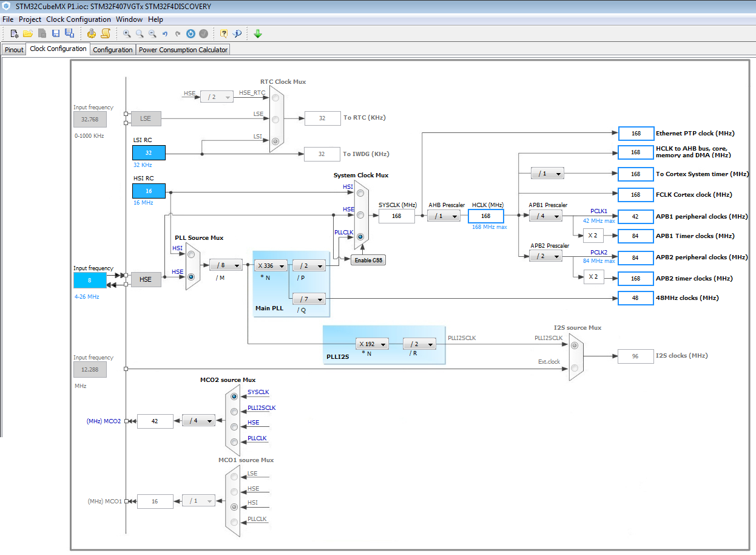Select SYSCLK in MCO2 source Mux
The image size is (756, 555).
pos(234,396)
